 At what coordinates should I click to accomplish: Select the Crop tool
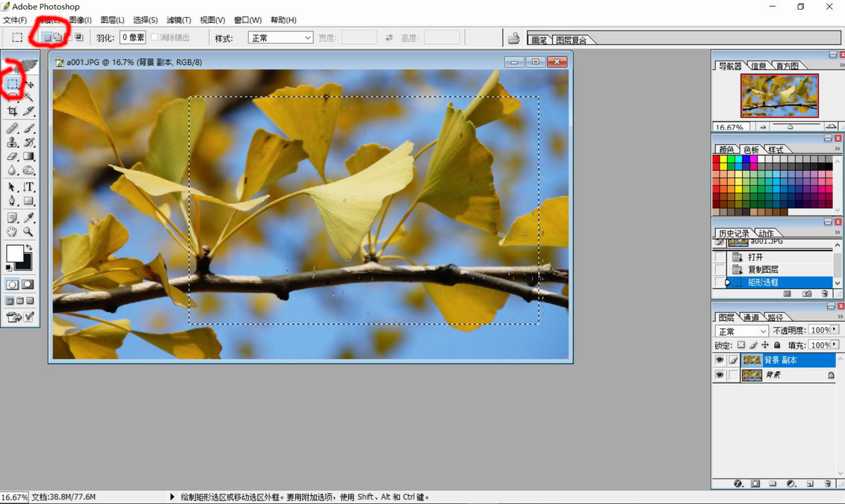coord(12,111)
